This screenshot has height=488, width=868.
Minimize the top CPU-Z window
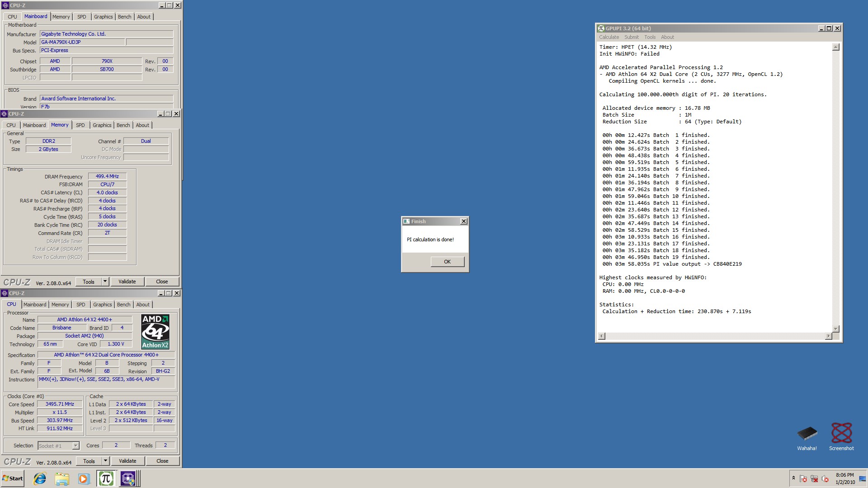[162, 5]
